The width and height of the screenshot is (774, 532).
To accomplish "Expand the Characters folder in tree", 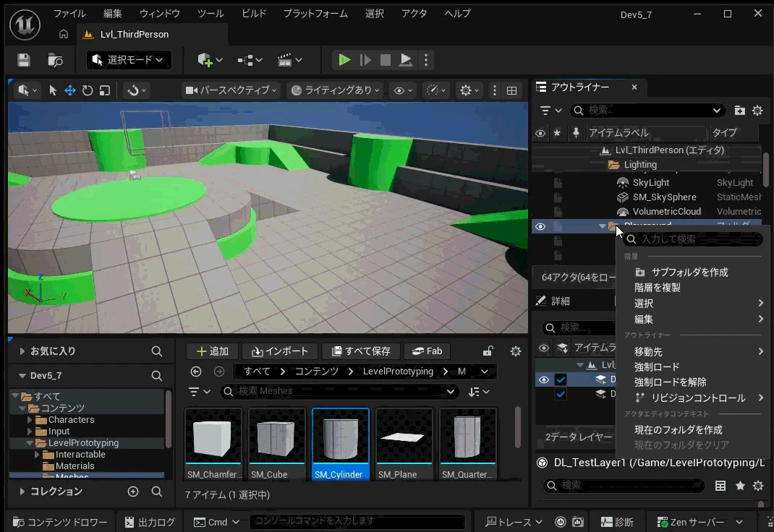I will click(x=30, y=420).
